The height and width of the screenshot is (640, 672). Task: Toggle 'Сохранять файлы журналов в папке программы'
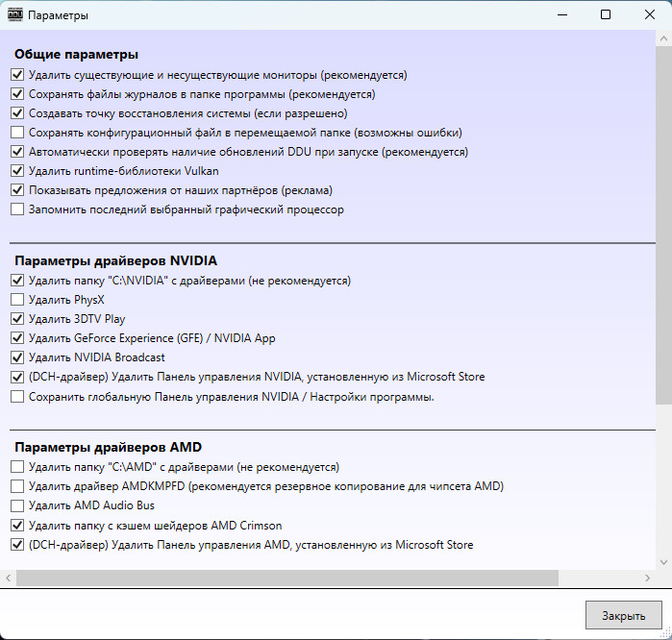(17, 94)
